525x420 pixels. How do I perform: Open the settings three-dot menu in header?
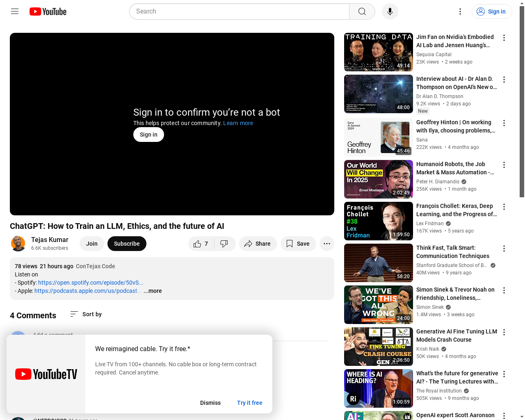(x=460, y=11)
